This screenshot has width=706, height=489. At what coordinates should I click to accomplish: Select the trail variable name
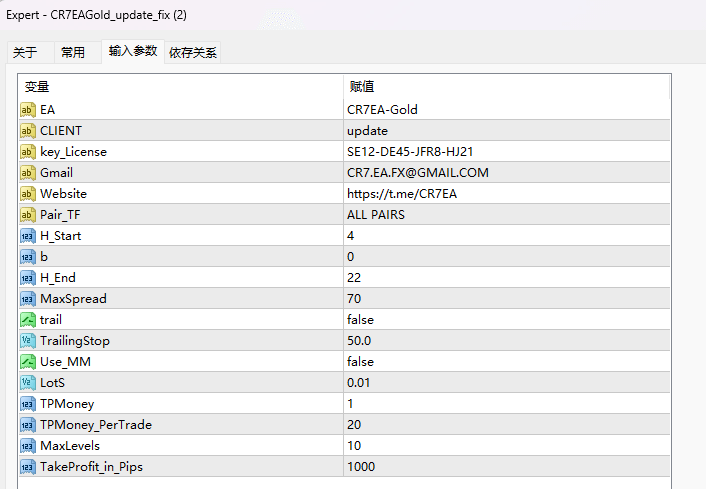click(x=51, y=320)
